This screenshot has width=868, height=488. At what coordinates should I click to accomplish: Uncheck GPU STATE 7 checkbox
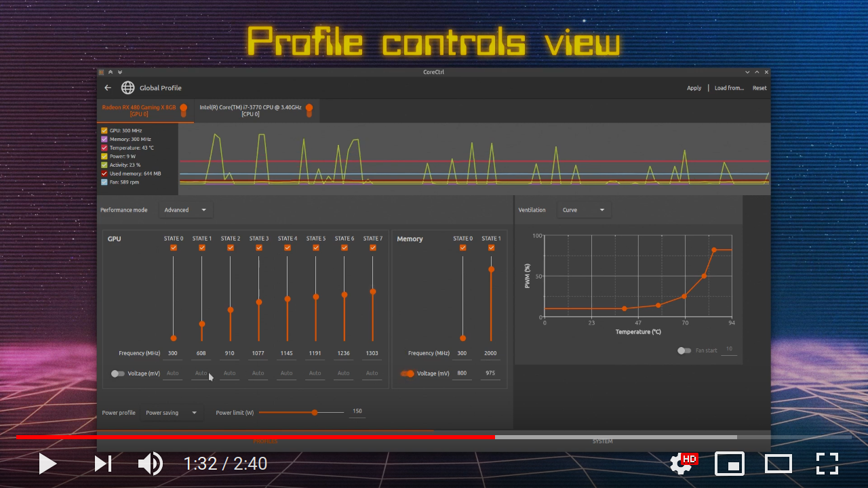coord(373,248)
